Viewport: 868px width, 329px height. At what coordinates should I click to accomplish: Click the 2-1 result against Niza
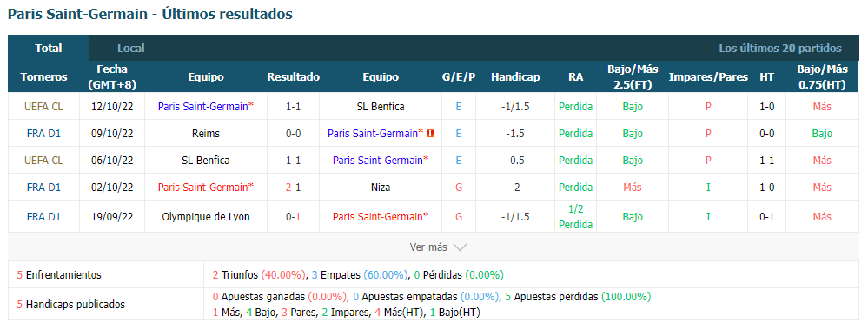[294, 187]
